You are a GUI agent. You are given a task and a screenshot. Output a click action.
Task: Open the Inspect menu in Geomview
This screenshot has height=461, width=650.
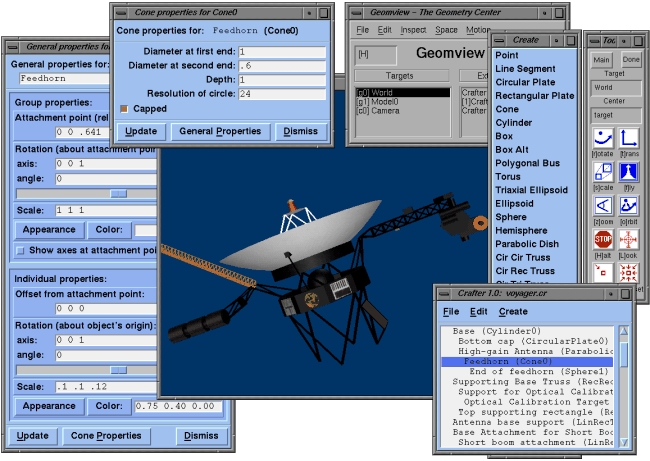[x=413, y=30]
